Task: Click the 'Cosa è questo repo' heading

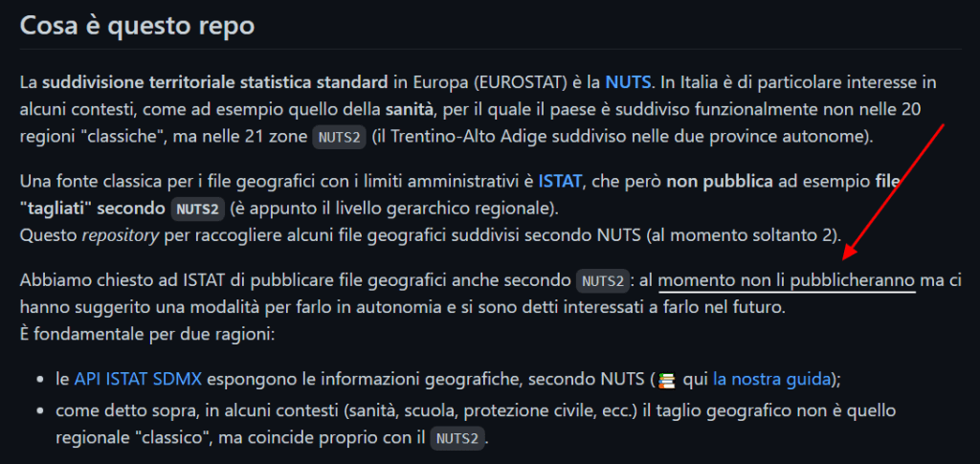Action: click(x=137, y=26)
